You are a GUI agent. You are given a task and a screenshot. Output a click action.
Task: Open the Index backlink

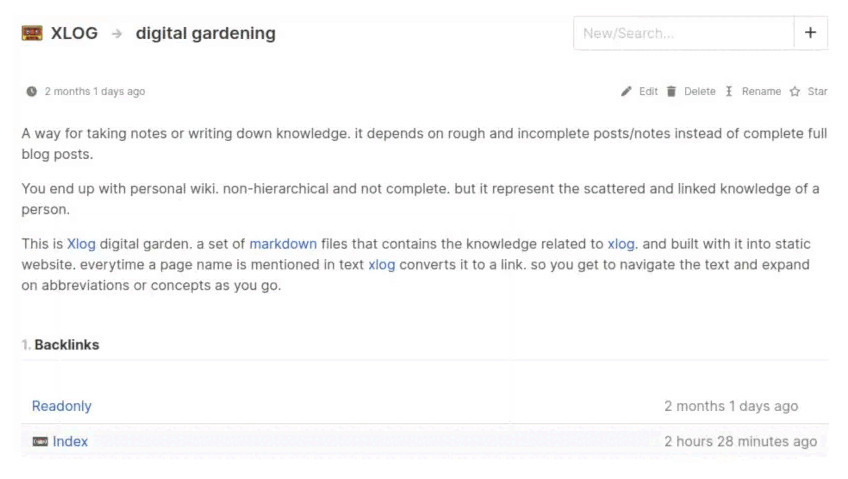[x=70, y=441]
